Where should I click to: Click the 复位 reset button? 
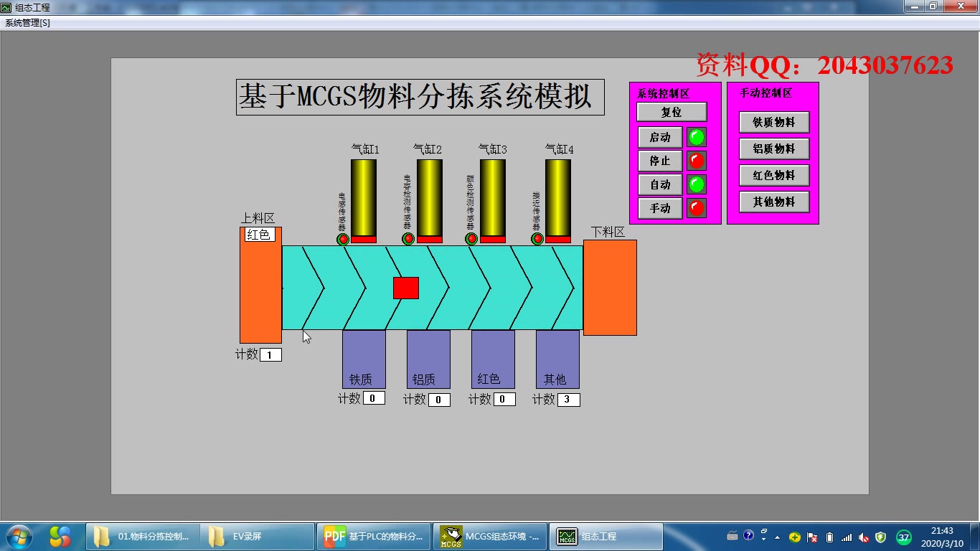coord(672,112)
